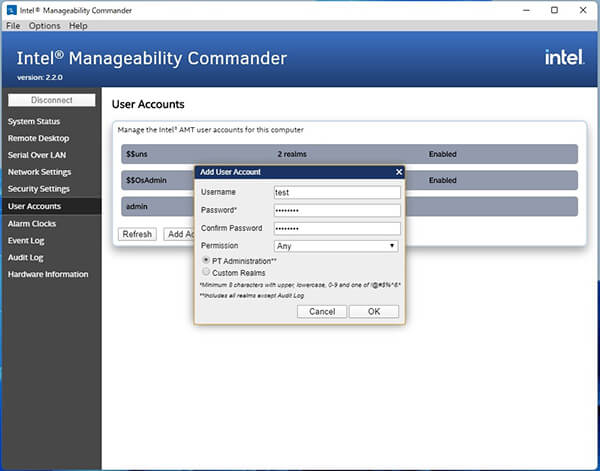Select User Accounts in sidebar

pos(51,206)
